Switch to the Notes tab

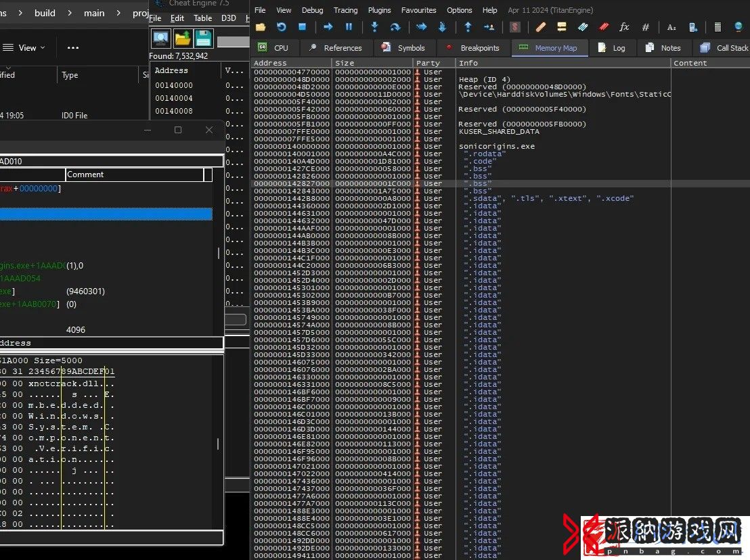(x=663, y=48)
